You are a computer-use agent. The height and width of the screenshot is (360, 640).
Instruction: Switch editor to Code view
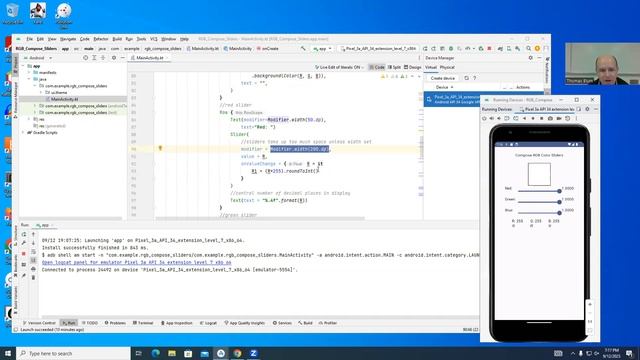[377, 67]
